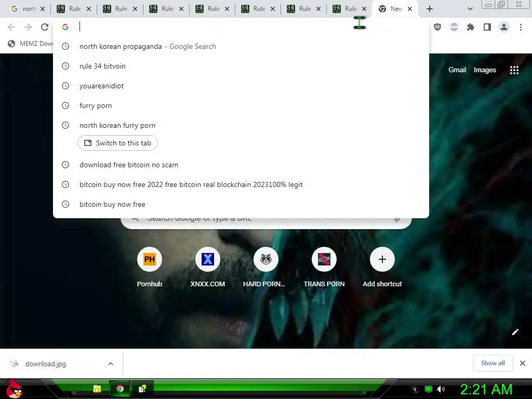Expand the tab search chevron
This screenshot has height=399, width=532.
(x=470, y=9)
